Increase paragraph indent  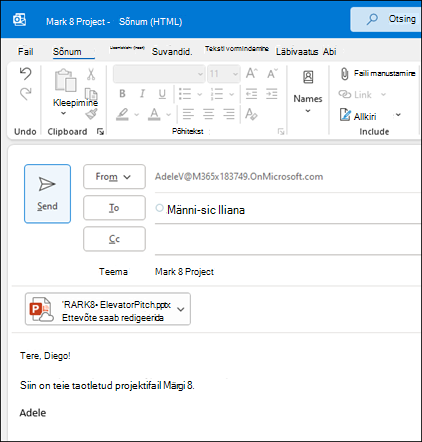point(272,94)
